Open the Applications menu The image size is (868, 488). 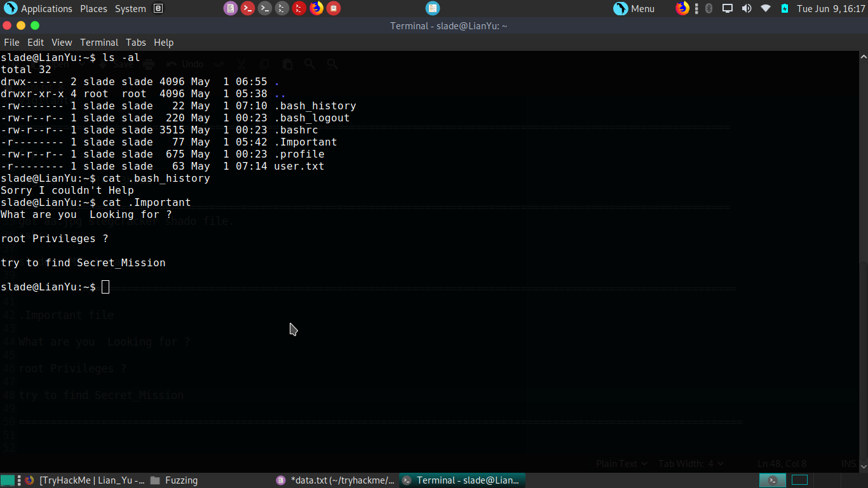coord(39,8)
